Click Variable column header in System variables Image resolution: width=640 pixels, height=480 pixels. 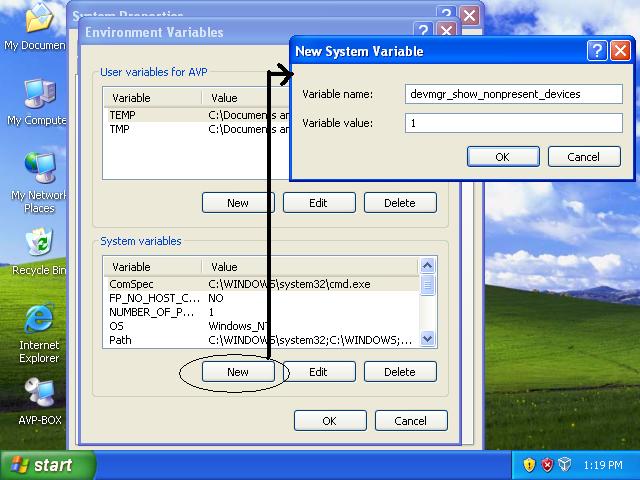point(153,267)
